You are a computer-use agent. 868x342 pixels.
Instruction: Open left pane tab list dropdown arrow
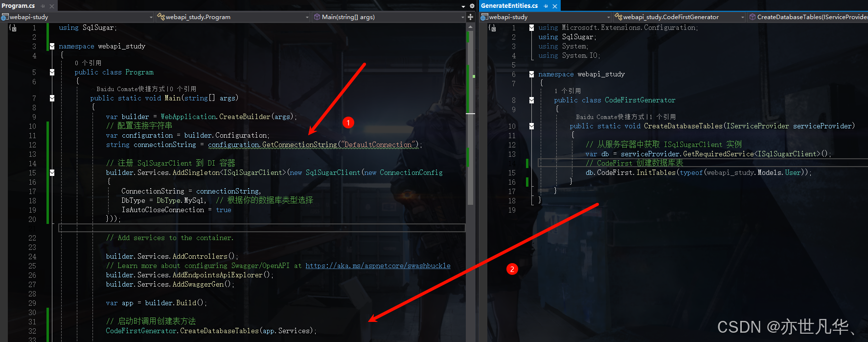click(463, 6)
